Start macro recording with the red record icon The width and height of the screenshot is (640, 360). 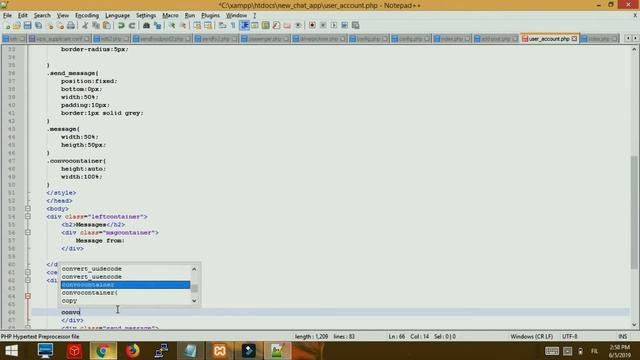pos(312,26)
